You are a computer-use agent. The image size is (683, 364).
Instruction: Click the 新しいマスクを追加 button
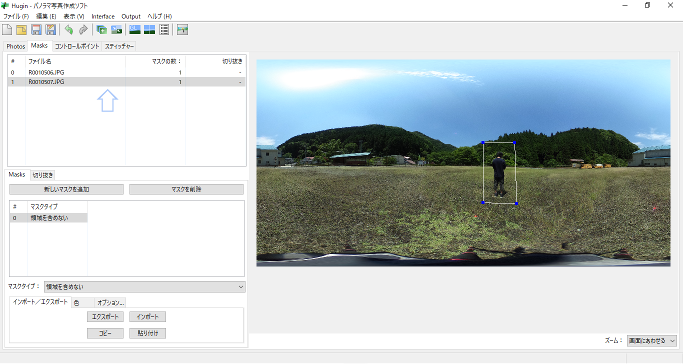coord(67,189)
